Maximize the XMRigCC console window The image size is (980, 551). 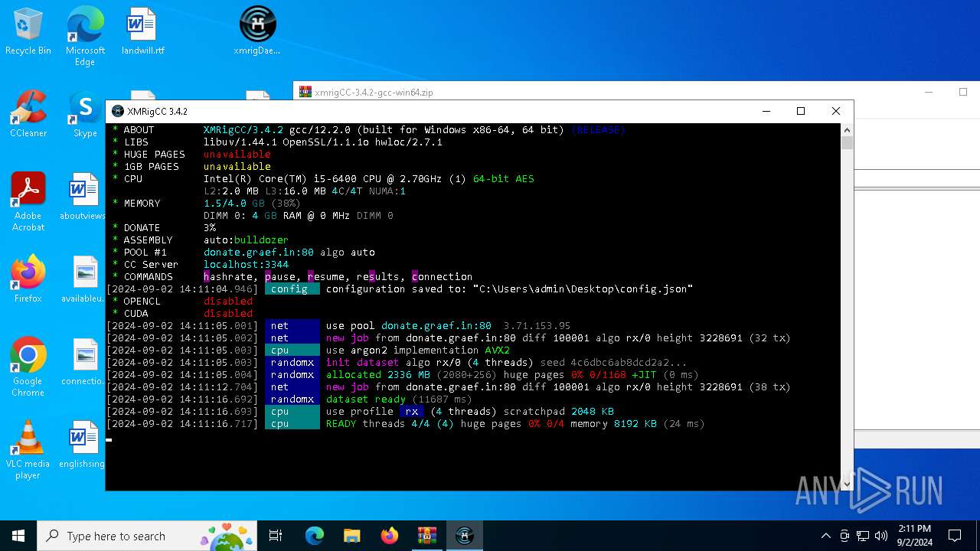pyautogui.click(x=801, y=111)
